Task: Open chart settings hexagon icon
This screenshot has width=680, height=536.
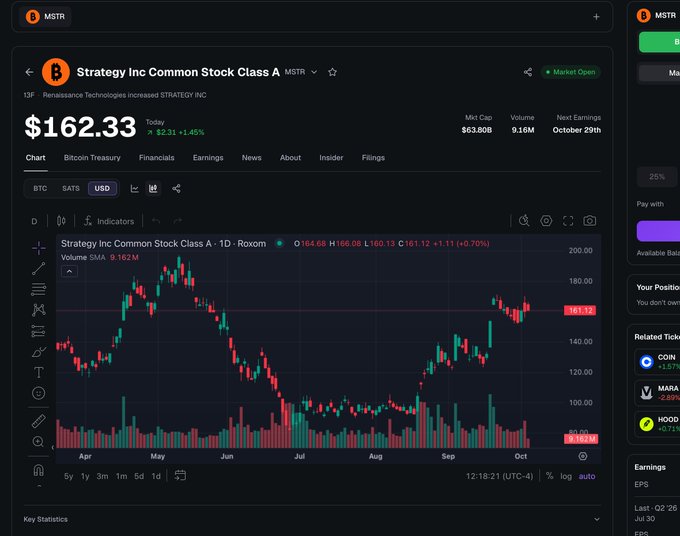Action: click(x=546, y=221)
